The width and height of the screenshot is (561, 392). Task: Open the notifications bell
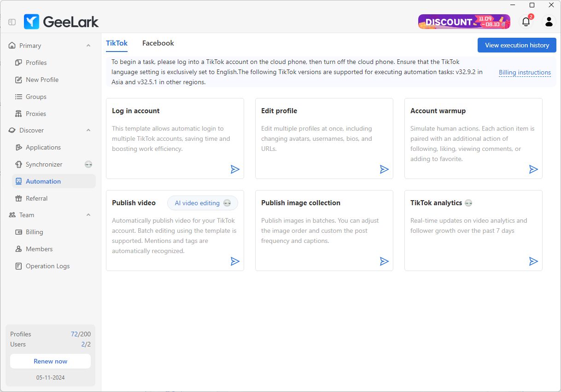[x=526, y=22]
